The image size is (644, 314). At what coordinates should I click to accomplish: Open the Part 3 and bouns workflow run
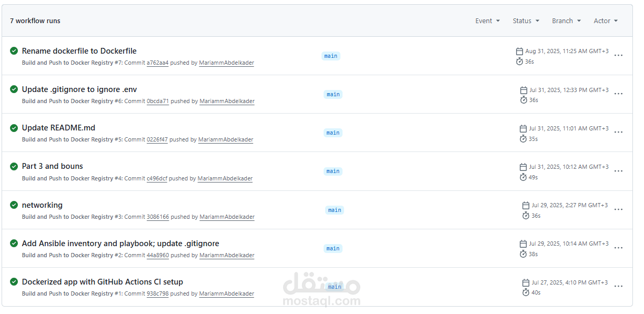tap(52, 166)
